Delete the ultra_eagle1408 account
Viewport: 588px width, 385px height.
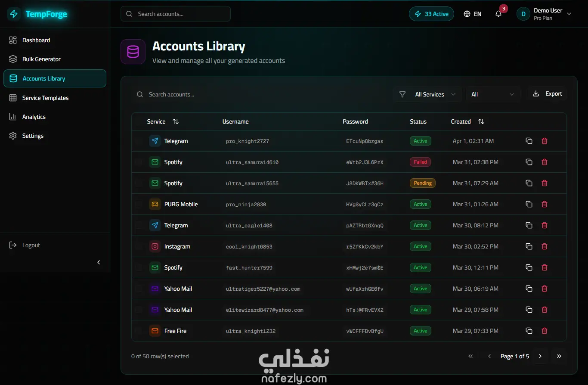click(545, 225)
